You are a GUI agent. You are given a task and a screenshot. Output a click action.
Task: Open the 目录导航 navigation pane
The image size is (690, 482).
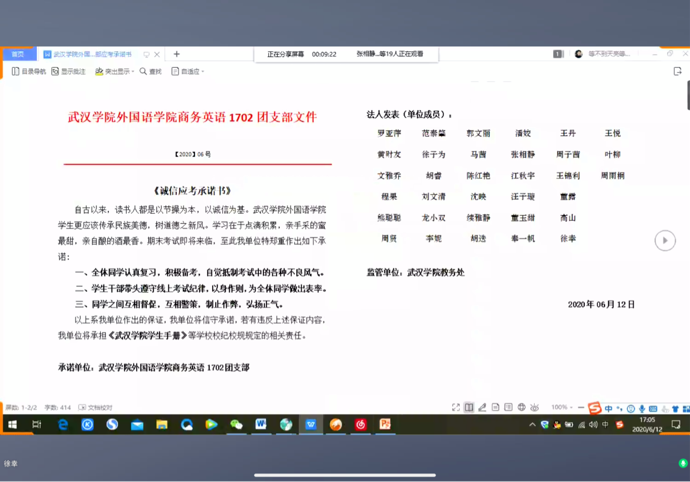(28, 72)
